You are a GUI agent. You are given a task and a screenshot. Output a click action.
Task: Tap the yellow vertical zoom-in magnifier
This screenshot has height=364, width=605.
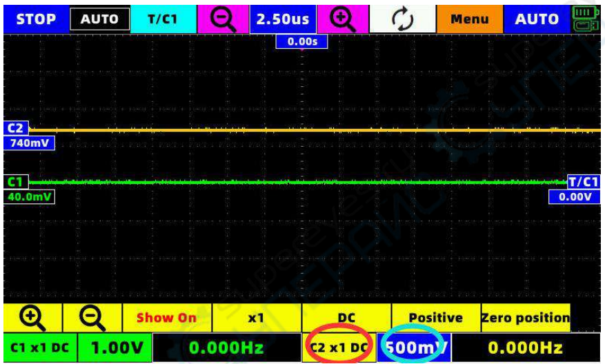[33, 318]
